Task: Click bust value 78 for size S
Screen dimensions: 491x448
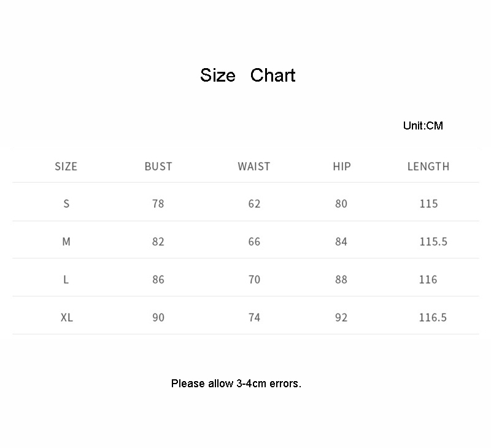Action: click(x=158, y=204)
